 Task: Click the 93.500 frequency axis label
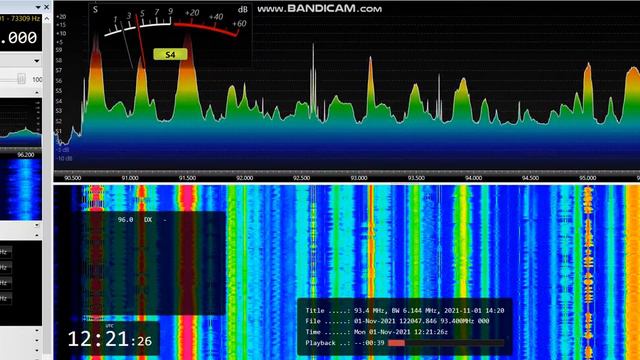point(416,178)
